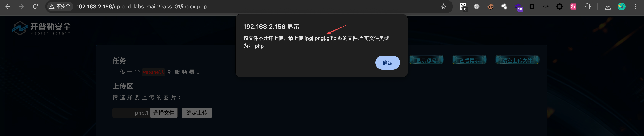644x136 pixels.
Task: Submit with the 确定上传 button
Action: pyautogui.click(x=197, y=113)
